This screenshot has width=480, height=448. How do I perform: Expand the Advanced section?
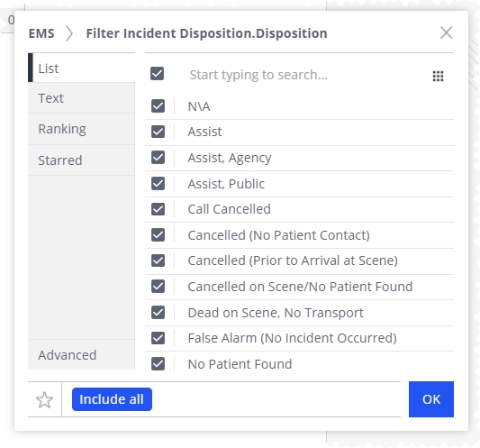(81, 355)
